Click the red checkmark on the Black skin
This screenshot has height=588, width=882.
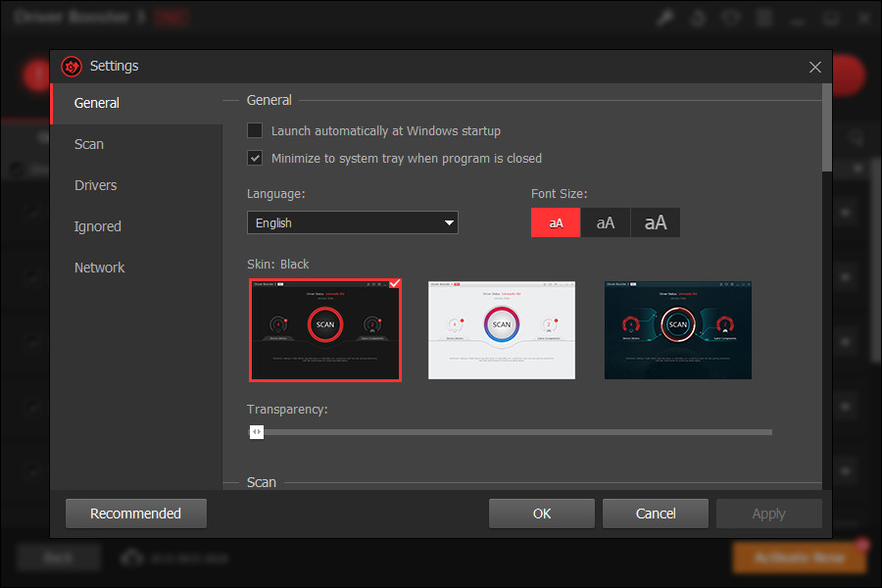394,284
